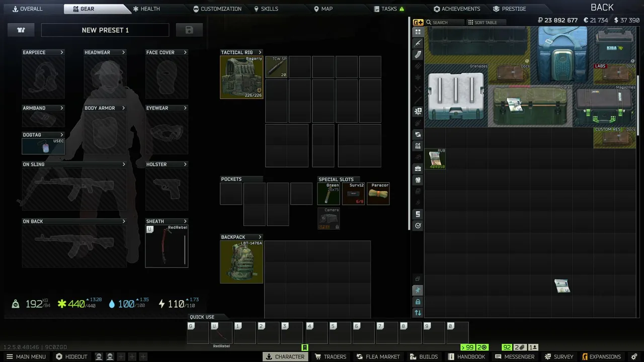Click the save preset floppy disk icon
Viewport: 644px width, 362px height.
coord(189,30)
